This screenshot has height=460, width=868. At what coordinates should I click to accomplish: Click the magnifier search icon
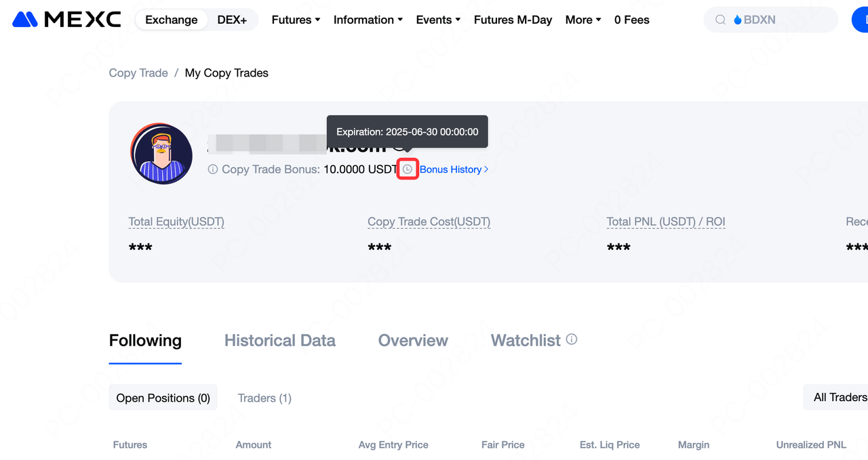(x=721, y=20)
